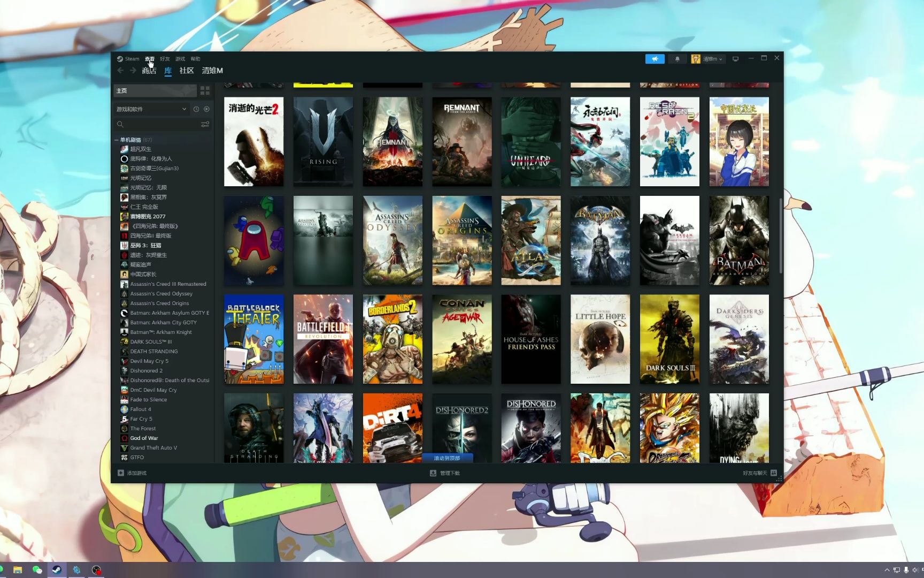
Task: Click the library search field
Action: (156, 124)
